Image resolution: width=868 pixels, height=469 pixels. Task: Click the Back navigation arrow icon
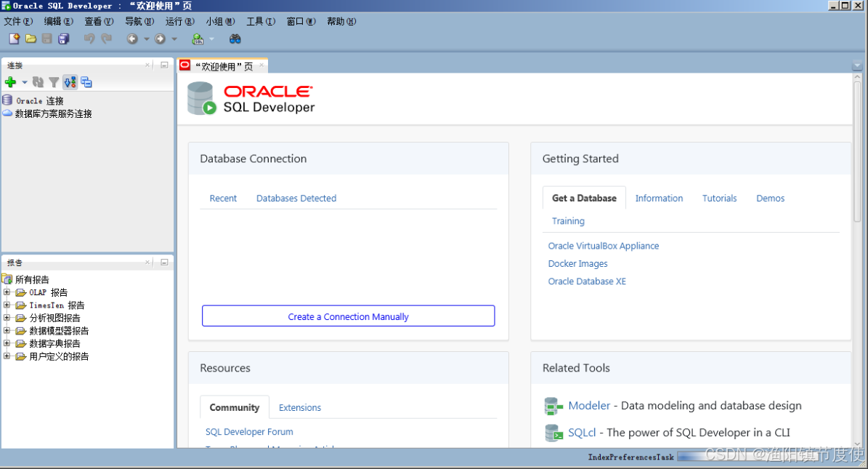[x=132, y=39]
